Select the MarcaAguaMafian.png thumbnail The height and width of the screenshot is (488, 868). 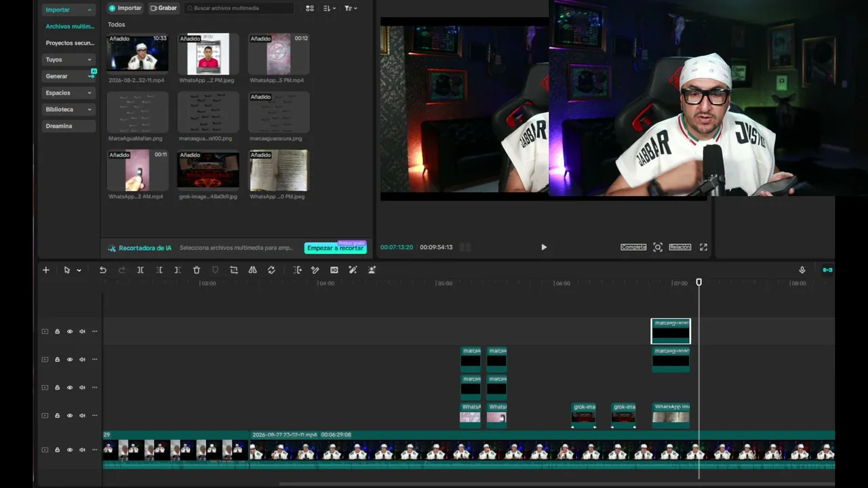pyautogui.click(x=138, y=113)
